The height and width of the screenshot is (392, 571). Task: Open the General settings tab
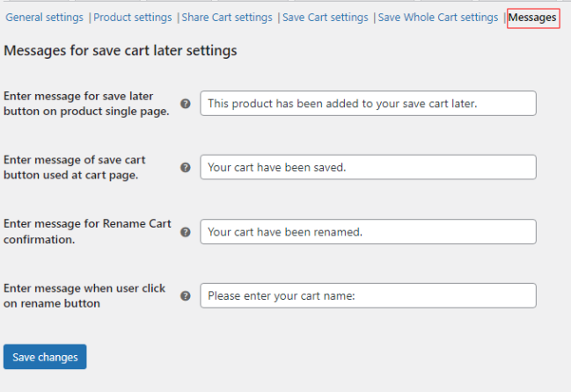[45, 18]
